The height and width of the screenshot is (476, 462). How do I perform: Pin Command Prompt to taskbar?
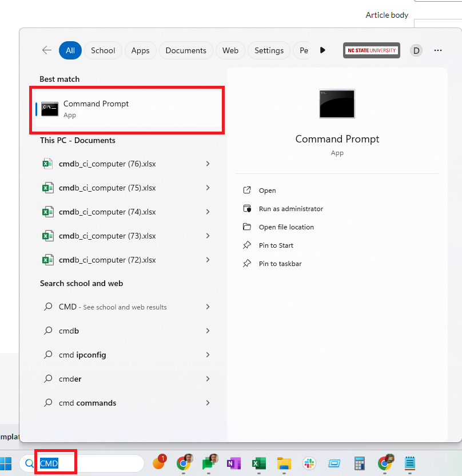pos(280,264)
